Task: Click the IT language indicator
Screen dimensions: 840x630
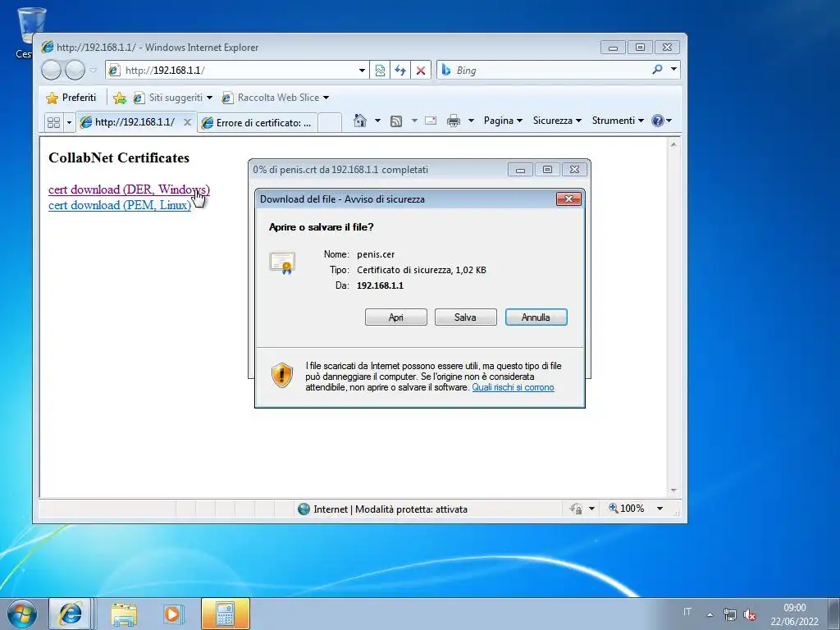Action: [687, 612]
